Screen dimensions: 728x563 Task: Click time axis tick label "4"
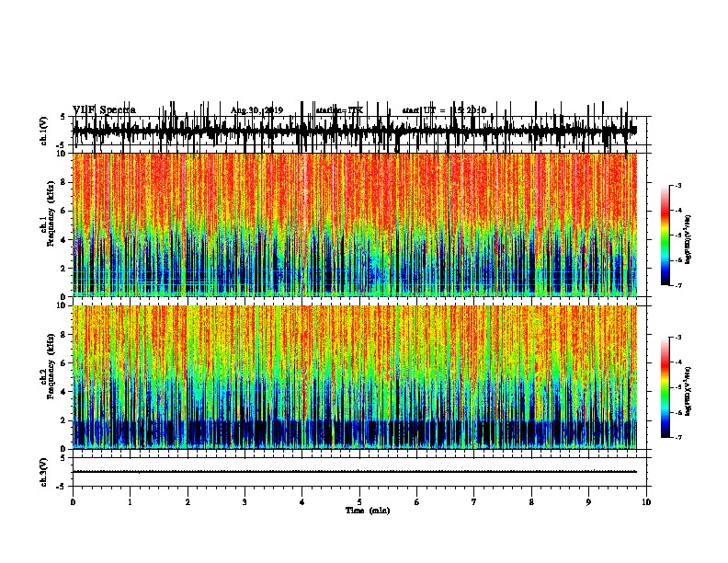tap(302, 502)
